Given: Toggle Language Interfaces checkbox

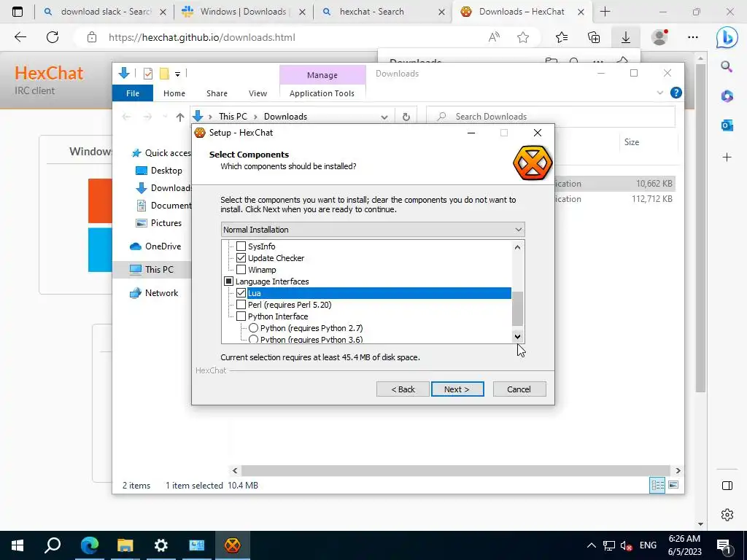Looking at the screenshot, I should [x=228, y=281].
